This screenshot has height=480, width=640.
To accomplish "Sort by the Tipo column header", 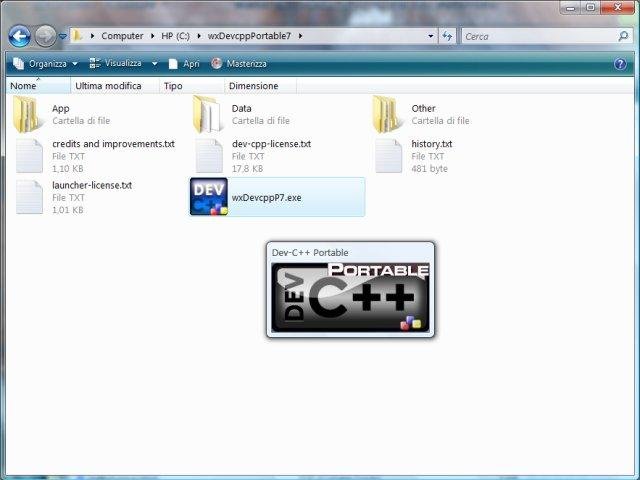I will (191, 86).
